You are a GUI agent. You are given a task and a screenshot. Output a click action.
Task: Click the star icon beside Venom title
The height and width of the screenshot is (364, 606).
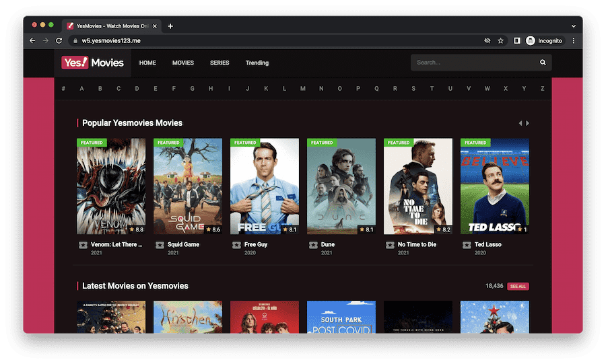[83, 245]
